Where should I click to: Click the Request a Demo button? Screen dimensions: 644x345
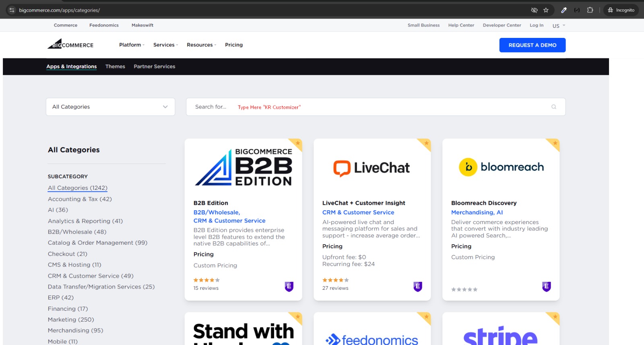(x=533, y=45)
